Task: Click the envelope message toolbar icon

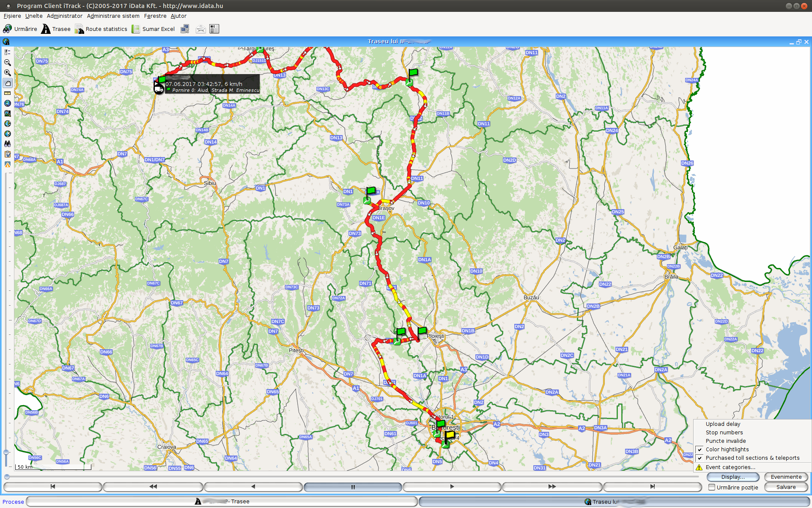Action: tap(200, 29)
